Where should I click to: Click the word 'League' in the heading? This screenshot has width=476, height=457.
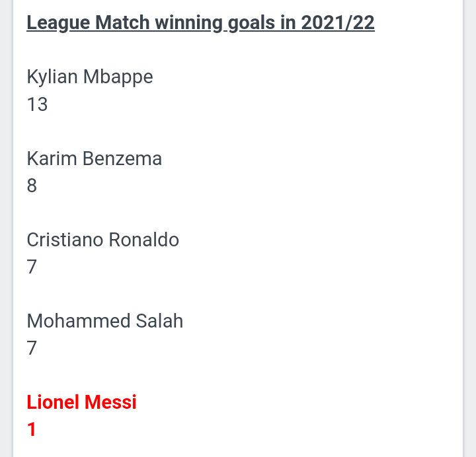click(58, 22)
